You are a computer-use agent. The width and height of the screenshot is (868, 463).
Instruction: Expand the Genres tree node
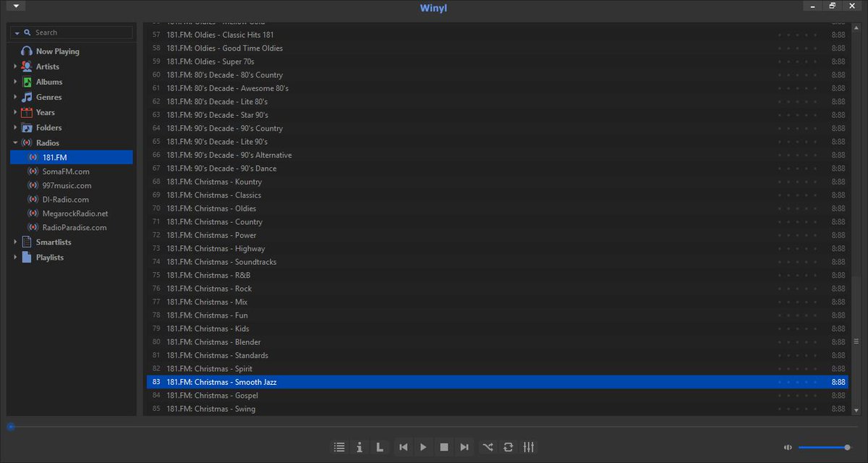point(15,97)
